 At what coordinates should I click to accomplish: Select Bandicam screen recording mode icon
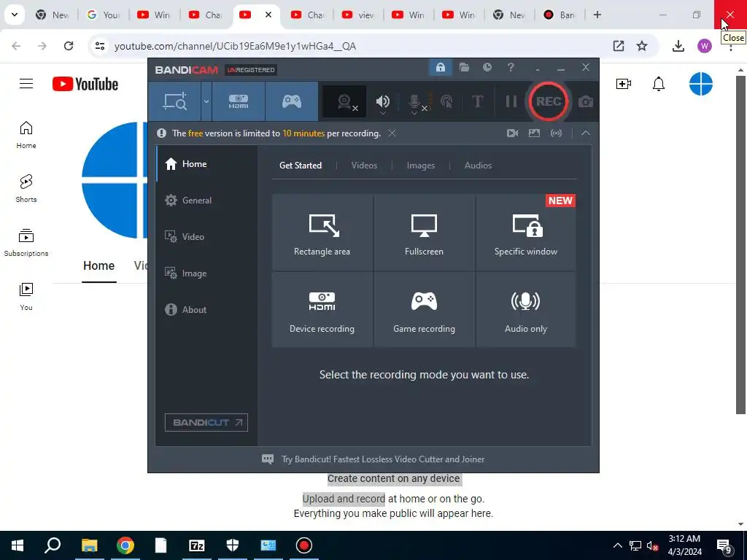pos(174,101)
